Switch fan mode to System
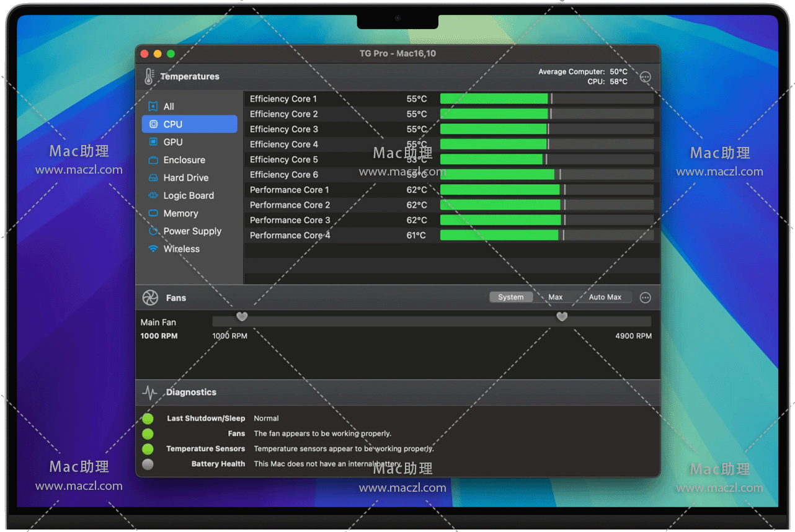 point(510,297)
